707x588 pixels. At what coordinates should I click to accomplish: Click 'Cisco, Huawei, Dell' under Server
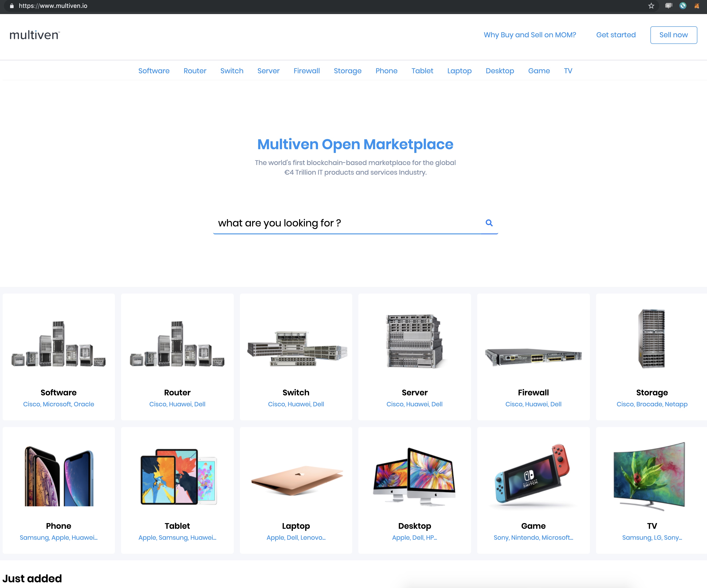click(x=414, y=404)
